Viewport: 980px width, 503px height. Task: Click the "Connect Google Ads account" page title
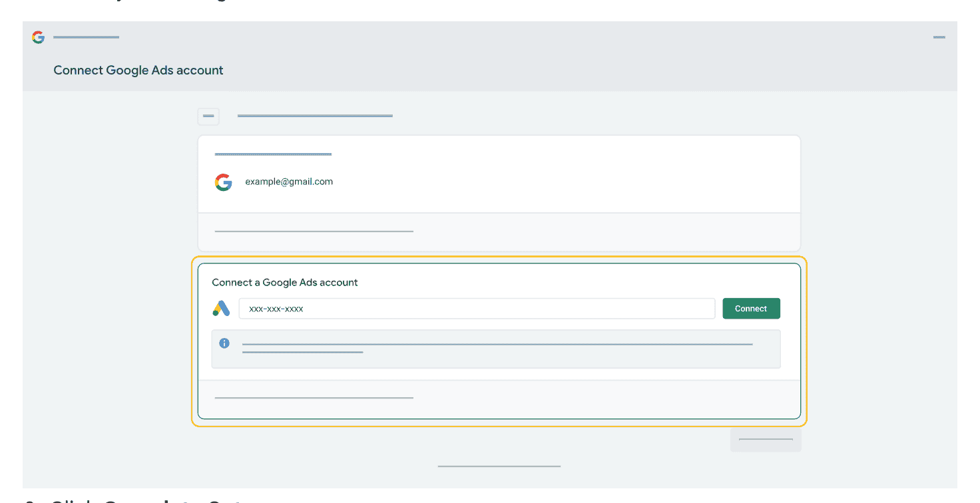point(138,71)
